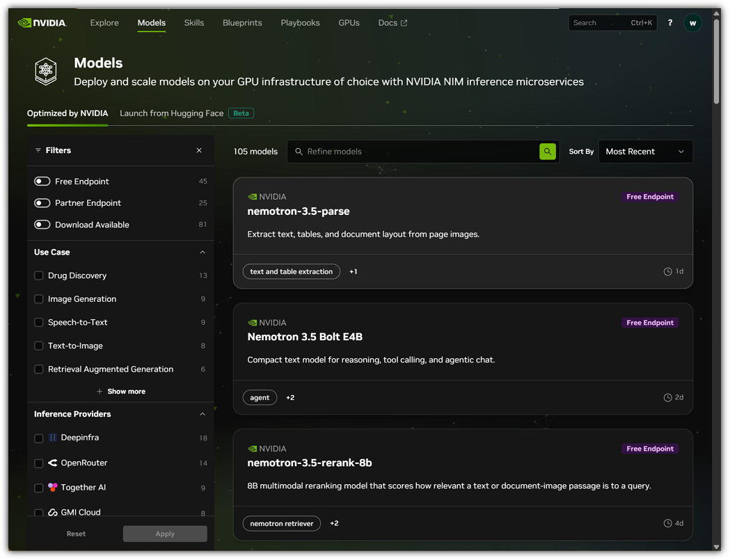Click the NVIDIA publisher logo on nemotron-3.5-rerank-8b
730x560 pixels.
tap(253, 449)
